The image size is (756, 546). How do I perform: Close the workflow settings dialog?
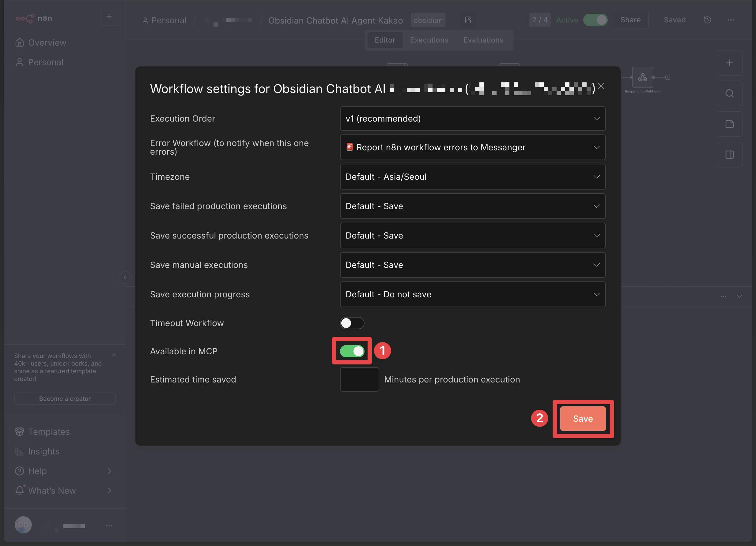coord(601,86)
